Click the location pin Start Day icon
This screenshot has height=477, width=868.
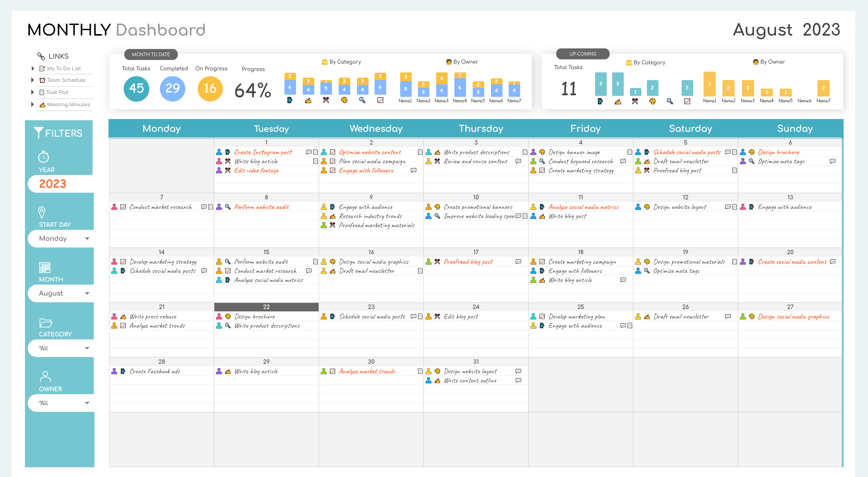41,212
